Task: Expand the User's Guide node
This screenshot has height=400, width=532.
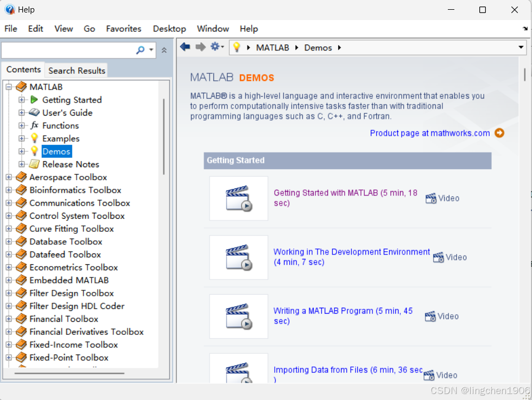Action: coord(21,113)
